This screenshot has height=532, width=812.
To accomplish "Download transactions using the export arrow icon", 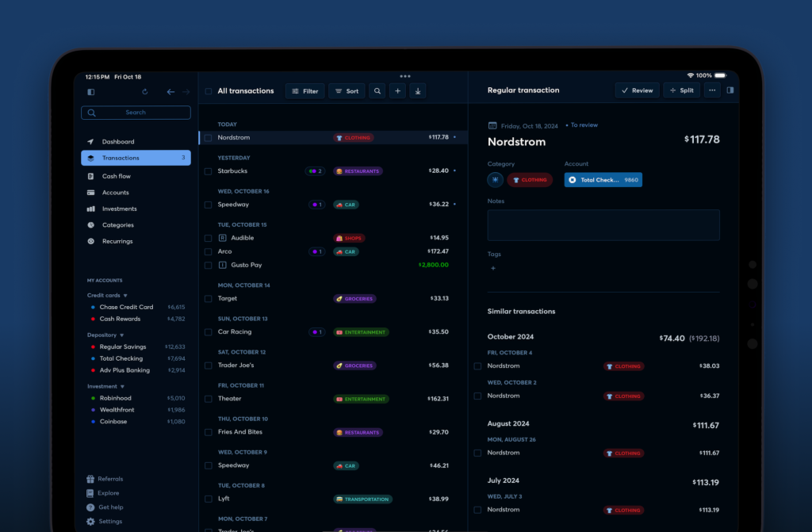I will coord(418,91).
